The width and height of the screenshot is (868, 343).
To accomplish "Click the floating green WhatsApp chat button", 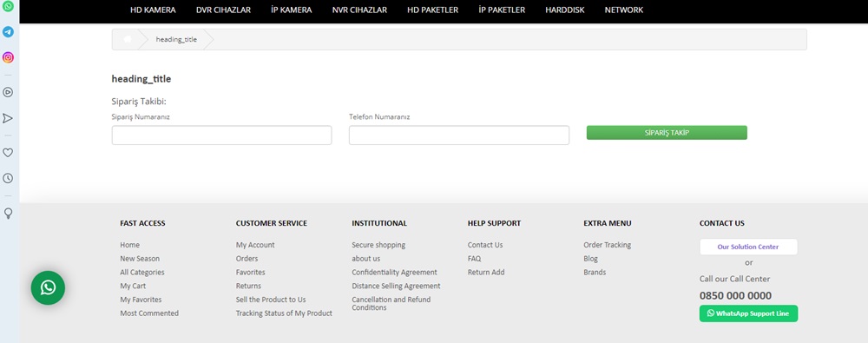I will pyautogui.click(x=48, y=287).
